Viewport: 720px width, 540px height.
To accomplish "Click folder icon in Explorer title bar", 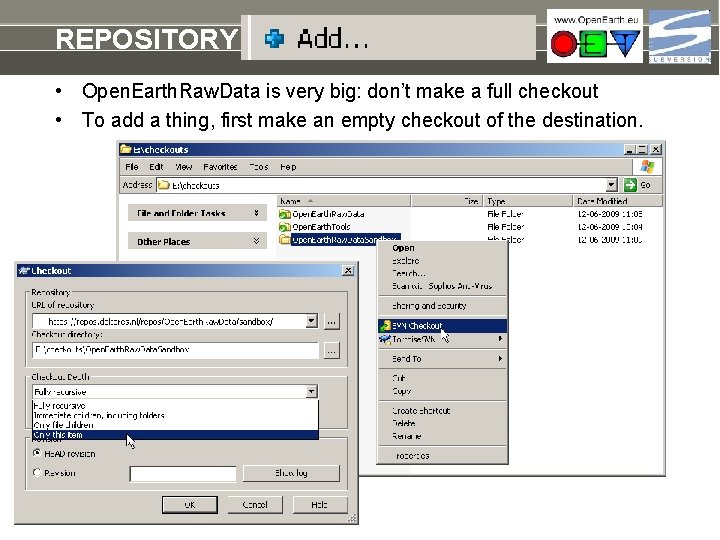I will pyautogui.click(x=125, y=149).
